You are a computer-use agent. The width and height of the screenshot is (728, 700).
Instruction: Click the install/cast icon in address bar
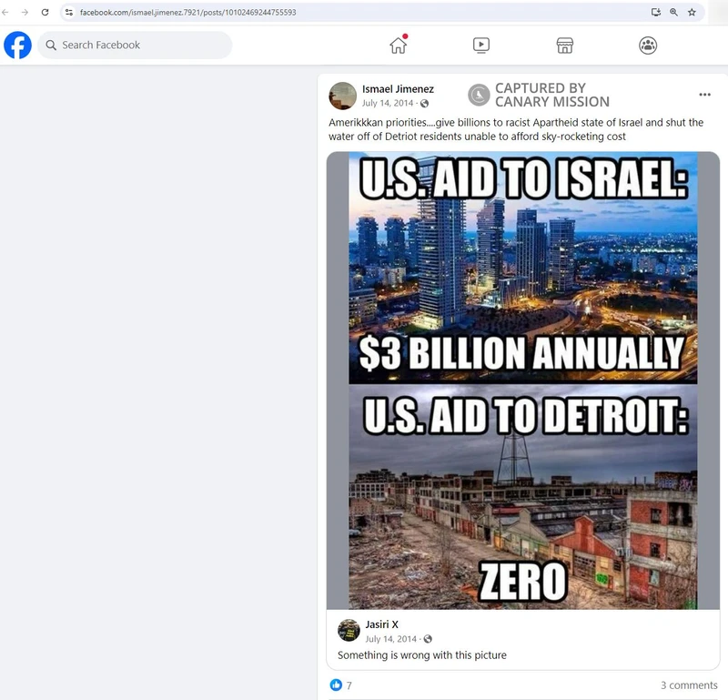click(655, 12)
